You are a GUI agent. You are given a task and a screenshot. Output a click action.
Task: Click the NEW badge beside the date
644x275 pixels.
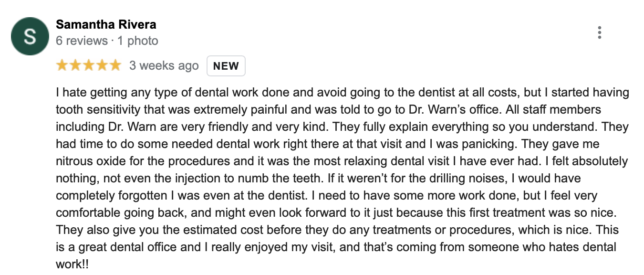[226, 66]
